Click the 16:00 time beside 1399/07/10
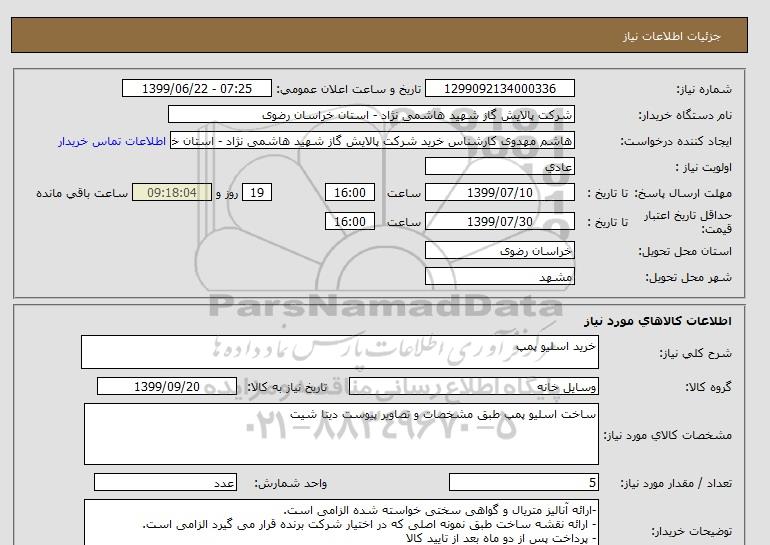Viewport: 770px width, 545px height. [350, 192]
